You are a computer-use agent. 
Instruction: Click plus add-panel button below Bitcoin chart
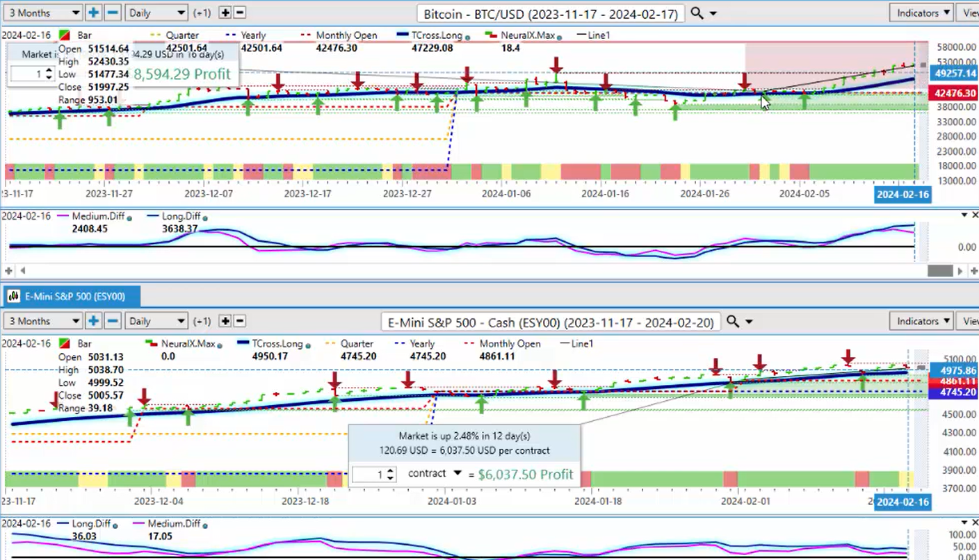pyautogui.click(x=9, y=270)
